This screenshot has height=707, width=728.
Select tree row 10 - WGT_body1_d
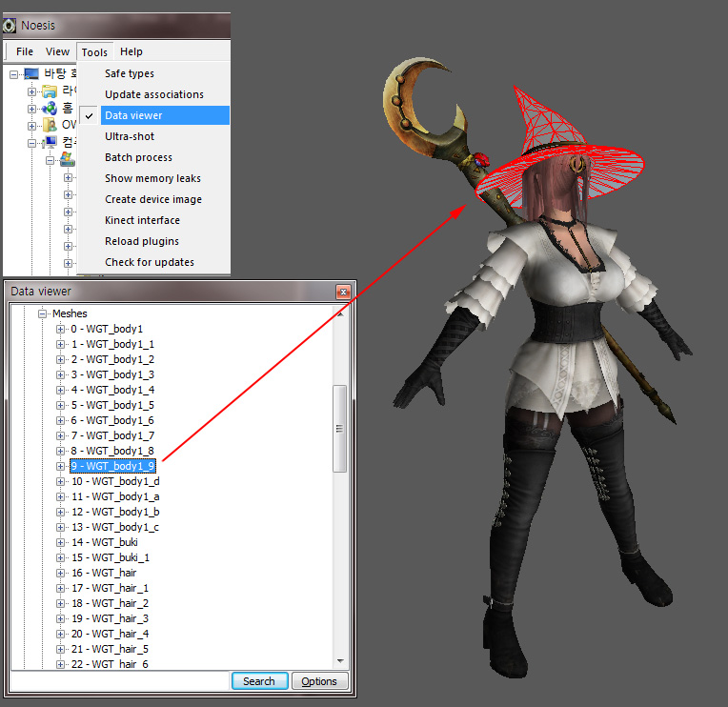(115, 481)
